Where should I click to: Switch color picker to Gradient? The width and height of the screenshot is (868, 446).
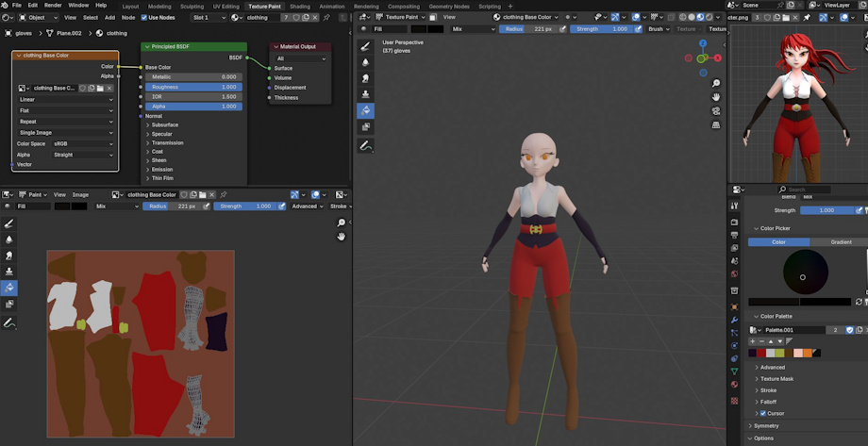click(x=840, y=242)
